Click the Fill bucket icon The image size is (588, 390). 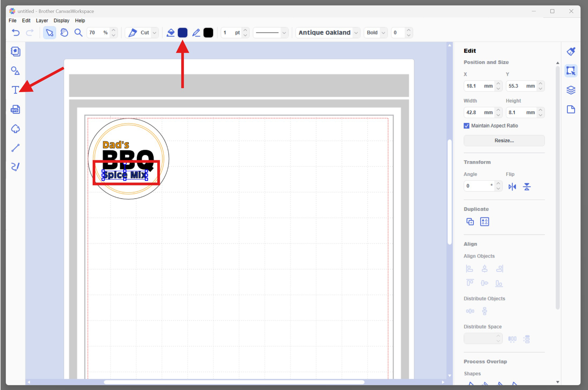(x=170, y=33)
